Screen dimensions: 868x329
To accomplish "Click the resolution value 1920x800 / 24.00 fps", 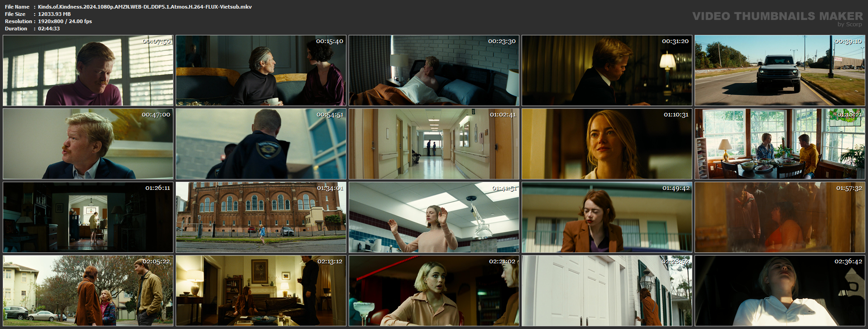I will (x=65, y=21).
